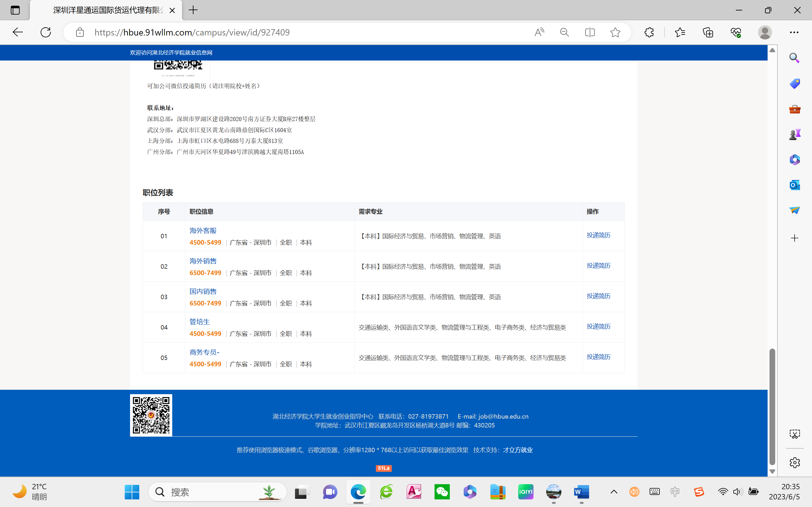812x507 pixels.
Task: Open Outlook icon in Edge sidebar
Action: point(794,185)
